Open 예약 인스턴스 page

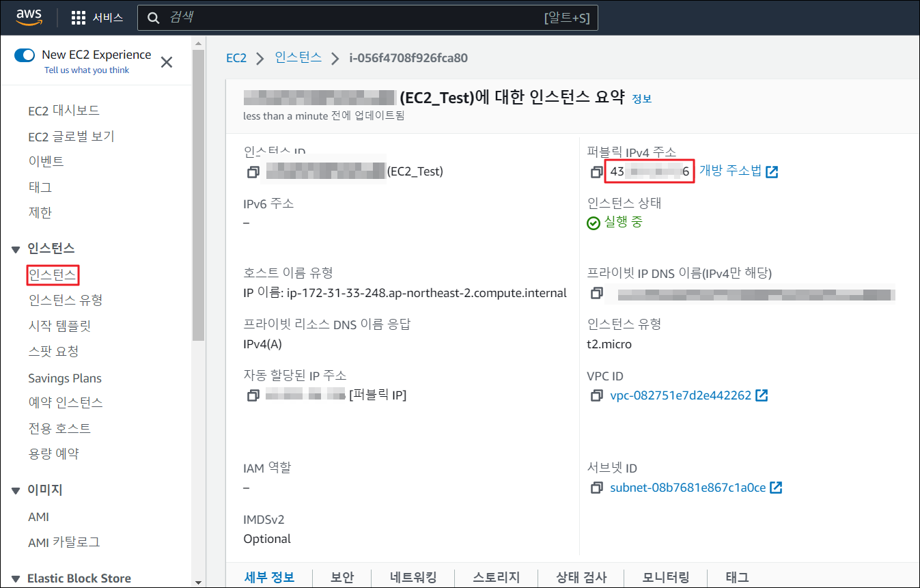tap(66, 402)
